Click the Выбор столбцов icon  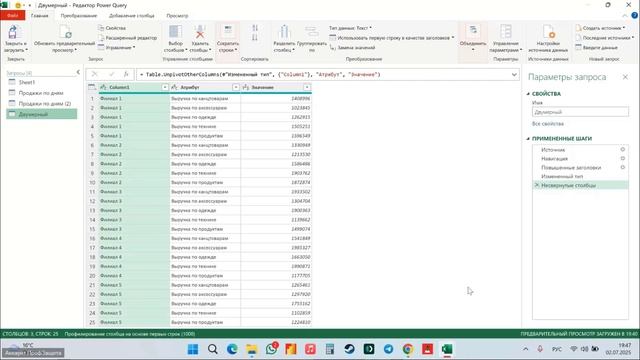176,32
